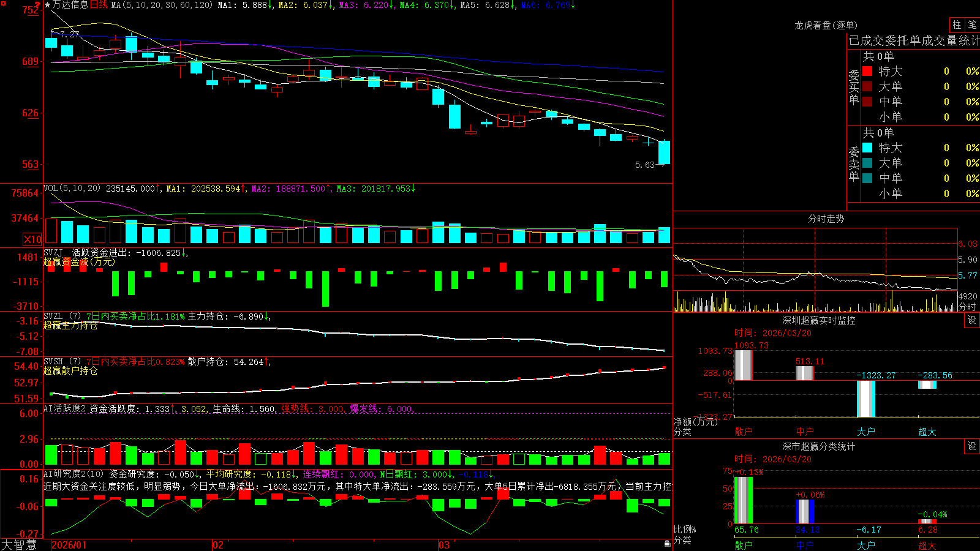The width and height of the screenshot is (980, 551).
Task: Click the last cyan candlestick on the K-line chart
Action: [x=664, y=152]
